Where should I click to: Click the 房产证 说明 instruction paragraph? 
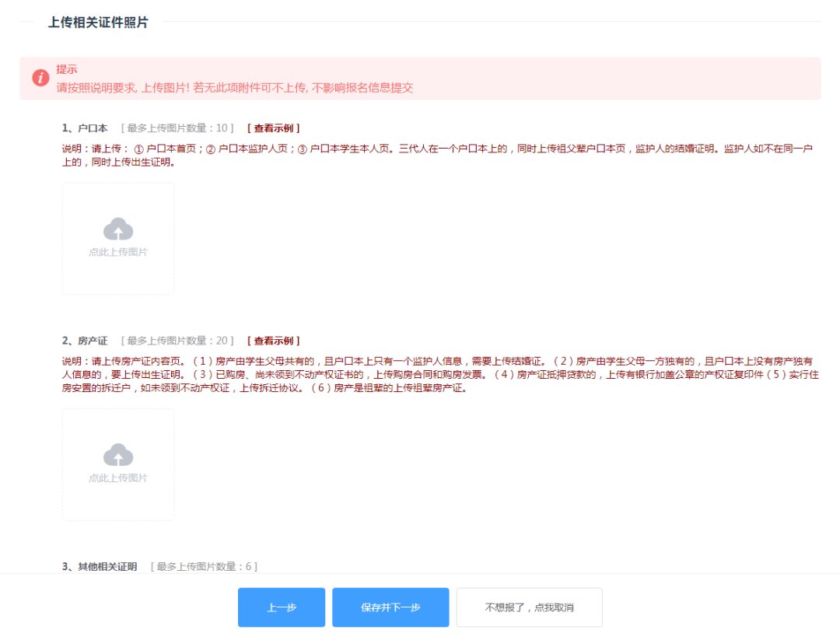point(439,374)
